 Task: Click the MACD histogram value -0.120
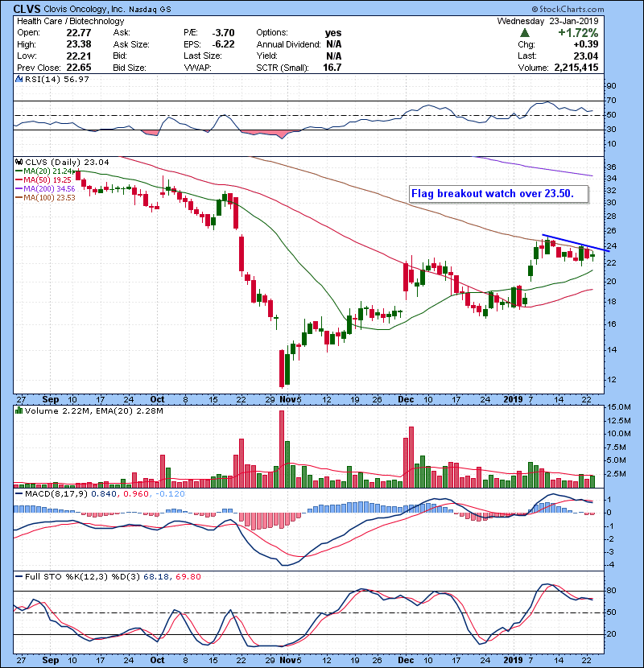(x=170, y=494)
